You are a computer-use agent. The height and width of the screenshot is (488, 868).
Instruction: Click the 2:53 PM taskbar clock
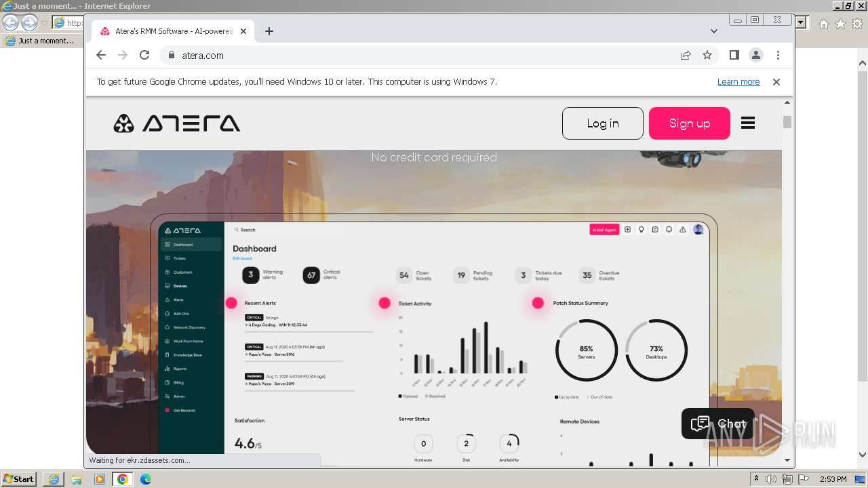833,479
